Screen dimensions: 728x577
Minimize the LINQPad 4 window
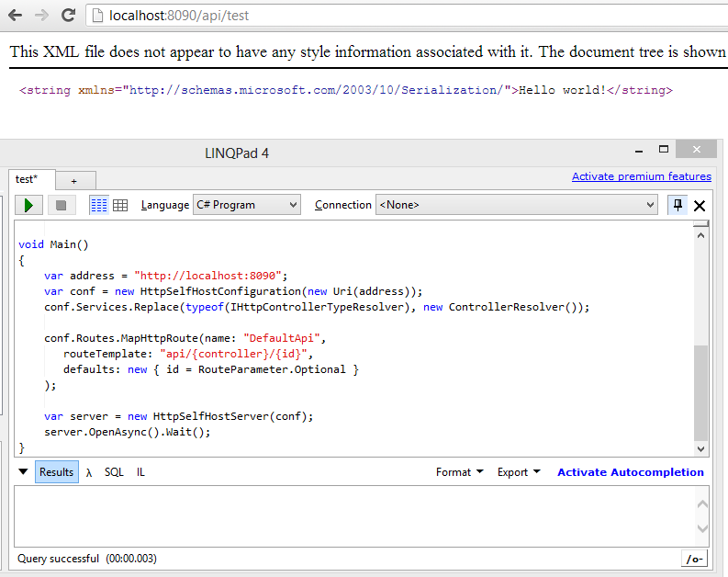click(639, 151)
